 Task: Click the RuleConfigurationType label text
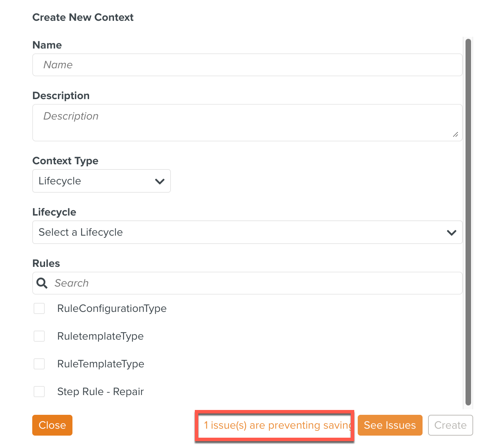pyautogui.click(x=112, y=308)
